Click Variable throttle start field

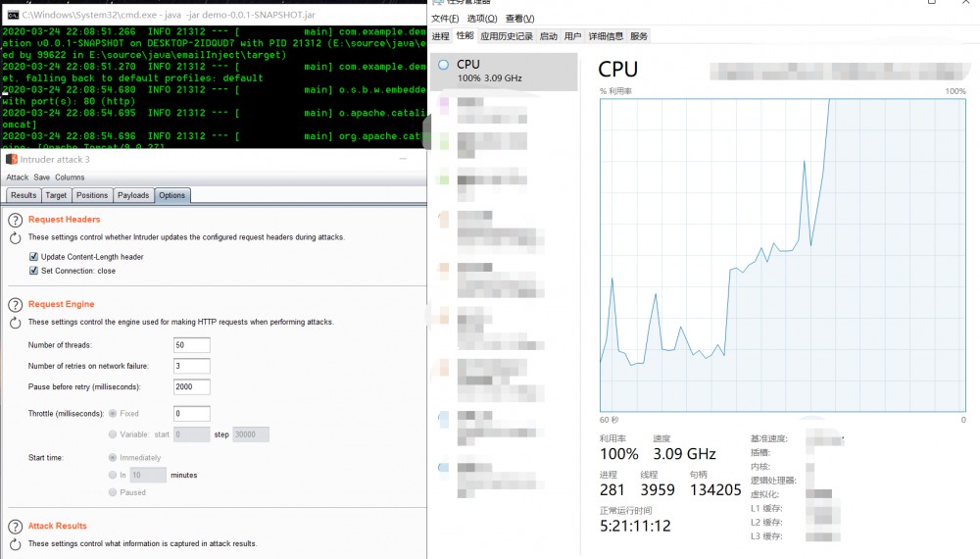[x=192, y=434]
